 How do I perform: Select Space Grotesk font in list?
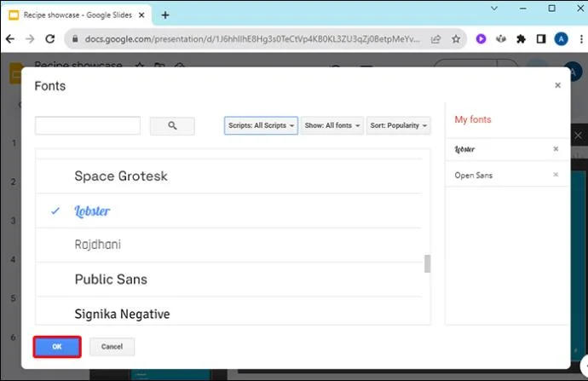tap(229, 176)
